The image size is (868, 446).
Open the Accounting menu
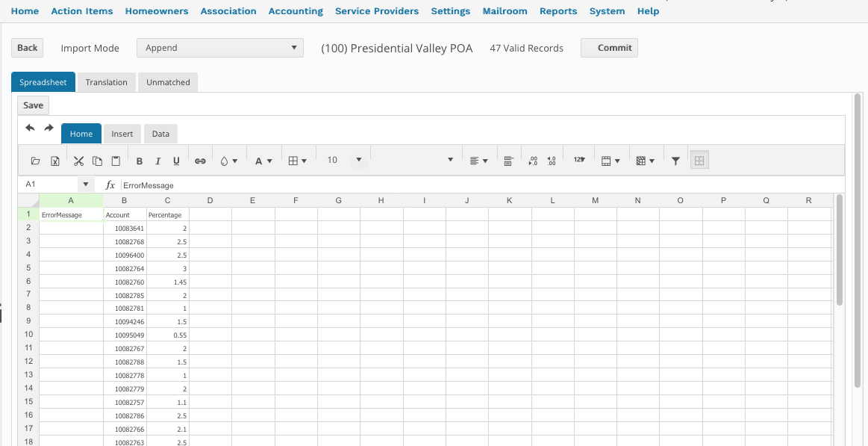point(296,11)
